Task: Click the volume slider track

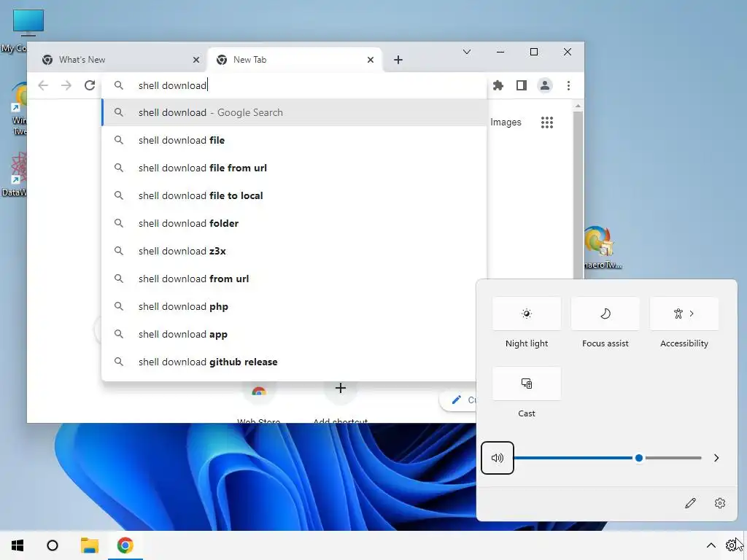Action: tap(608, 458)
